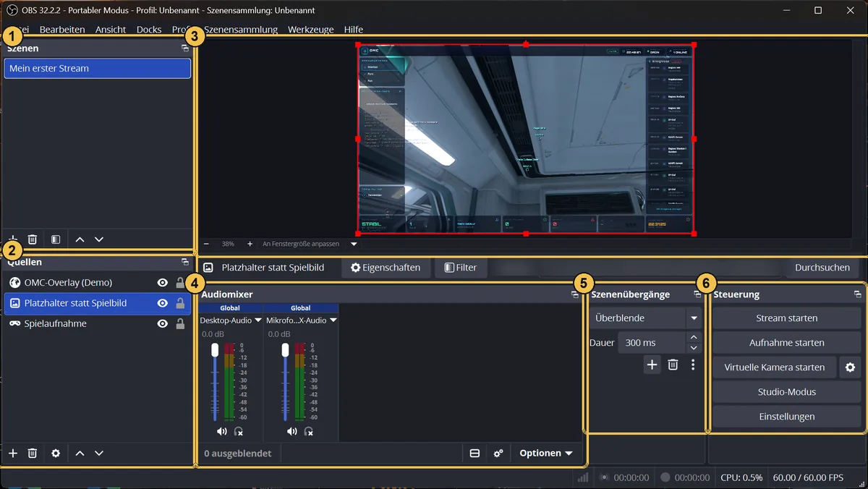
Task: Zoom out the preview with the minus icon
Action: 207,244
